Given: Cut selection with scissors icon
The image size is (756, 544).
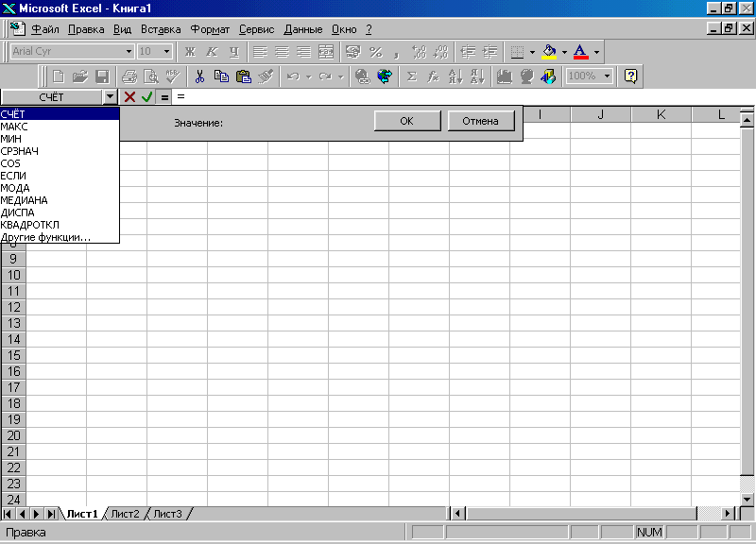Looking at the screenshot, I should point(199,76).
